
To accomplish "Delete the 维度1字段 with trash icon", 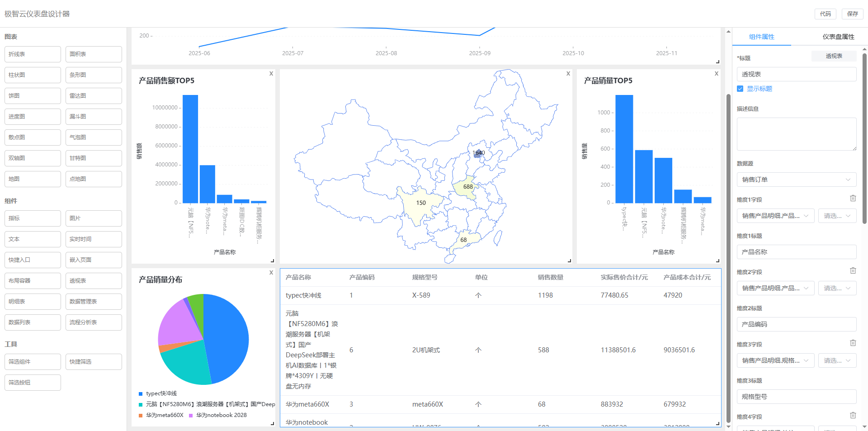I will (853, 198).
